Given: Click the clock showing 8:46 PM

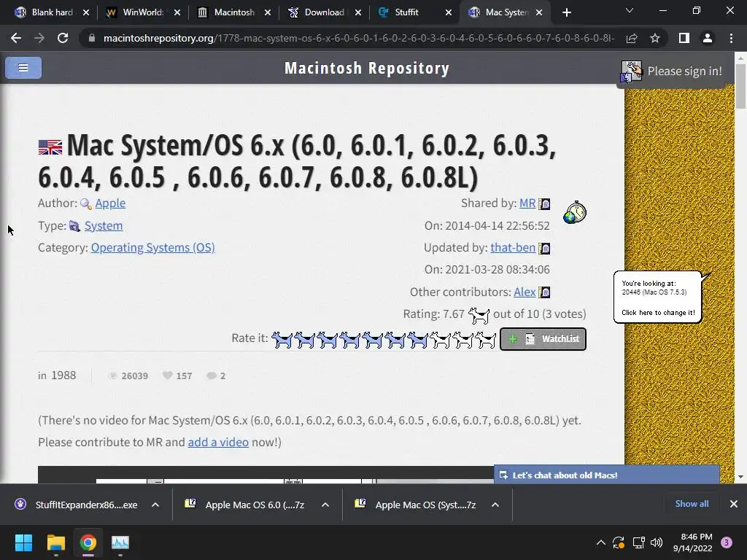Looking at the screenshot, I should (693, 542).
